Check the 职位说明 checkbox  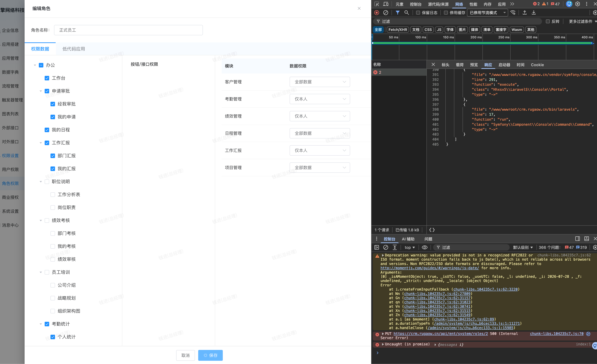point(47,182)
